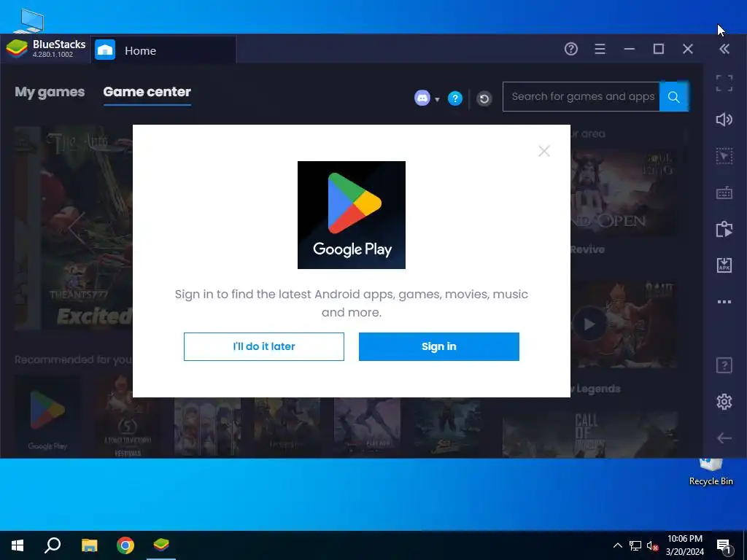Open the Discord icon

coord(422,98)
